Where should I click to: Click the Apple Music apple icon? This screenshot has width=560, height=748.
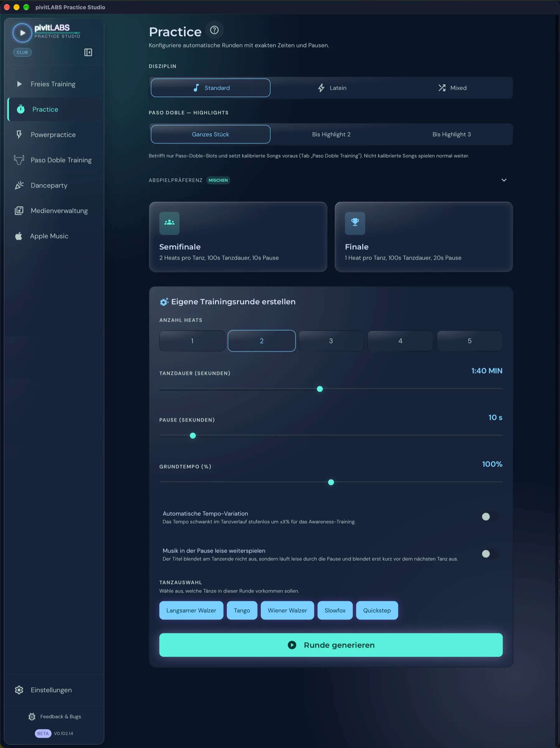[19, 236]
